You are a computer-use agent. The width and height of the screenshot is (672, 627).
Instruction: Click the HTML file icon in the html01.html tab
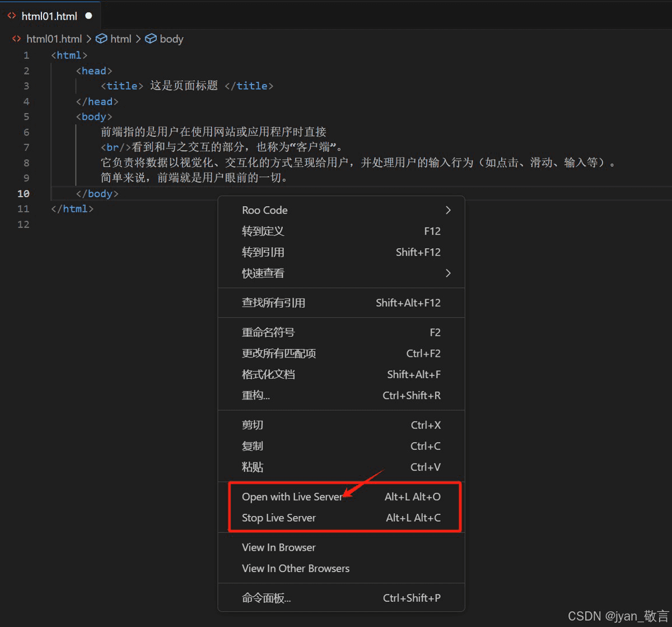[x=11, y=16]
